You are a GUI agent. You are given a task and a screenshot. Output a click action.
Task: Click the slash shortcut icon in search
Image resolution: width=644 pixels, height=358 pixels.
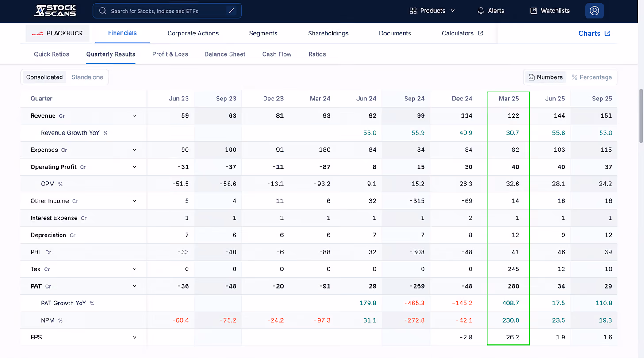click(231, 11)
